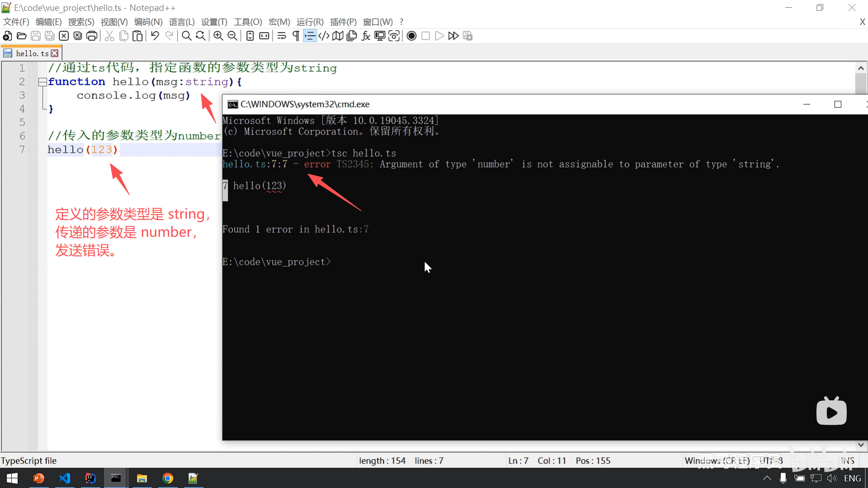The height and width of the screenshot is (488, 868).
Task: Click the Open file folder icon
Action: [21, 36]
